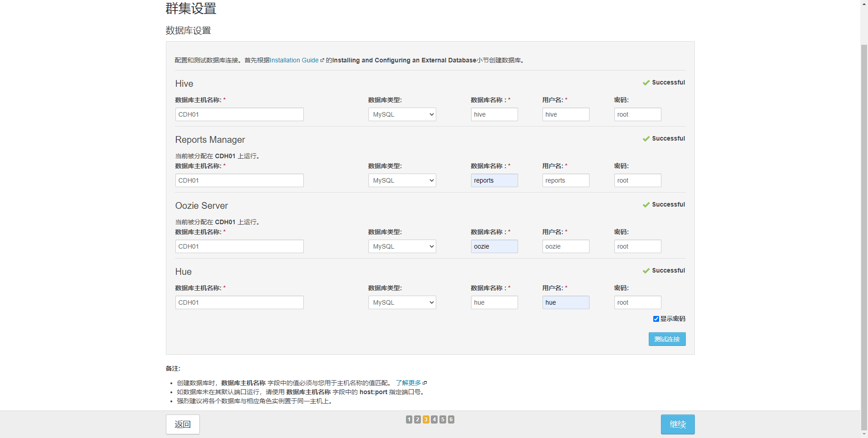Go to wizard step 6
The height and width of the screenshot is (438, 868).
[x=451, y=419]
